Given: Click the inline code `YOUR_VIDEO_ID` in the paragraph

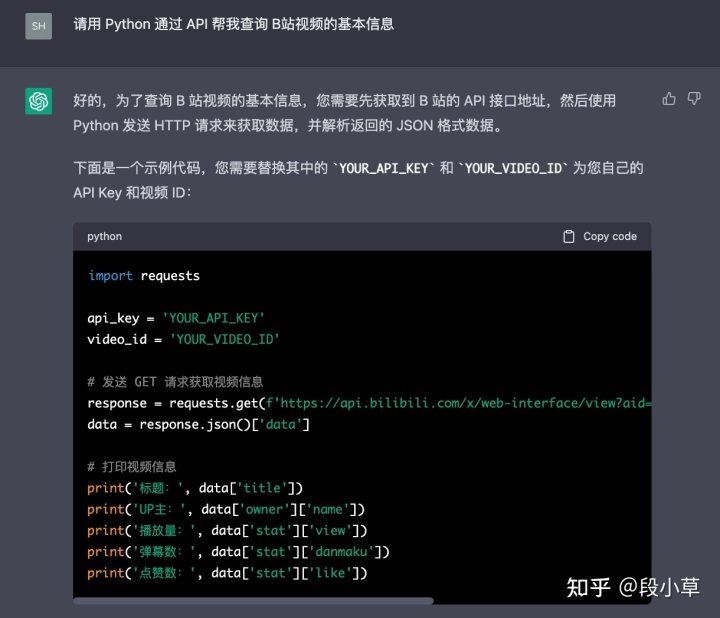Looking at the screenshot, I should click(513, 169).
